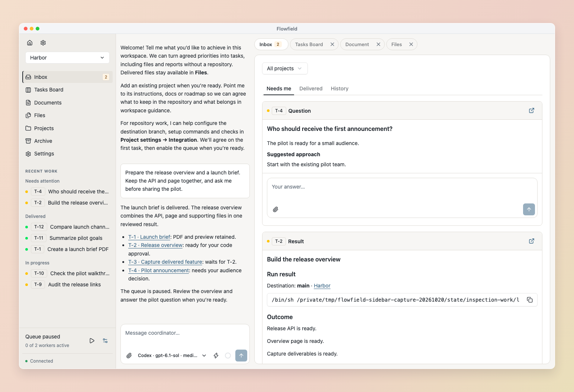Viewport: 574px width, 392px height.
Task: Send the coordinator message with arrow button
Action: pos(241,356)
